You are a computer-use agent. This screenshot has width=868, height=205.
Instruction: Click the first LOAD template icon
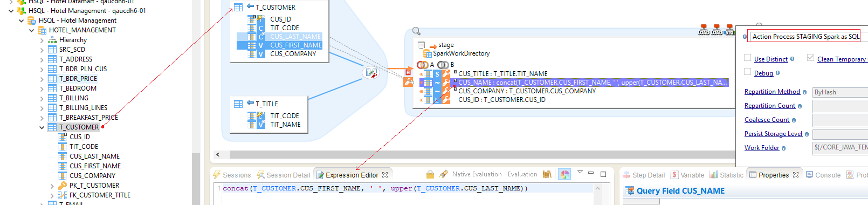point(704,30)
